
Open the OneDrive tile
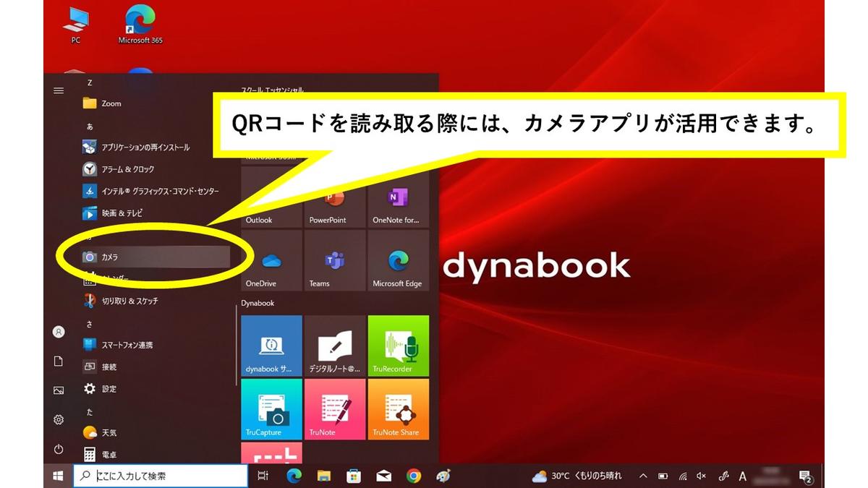point(271,260)
